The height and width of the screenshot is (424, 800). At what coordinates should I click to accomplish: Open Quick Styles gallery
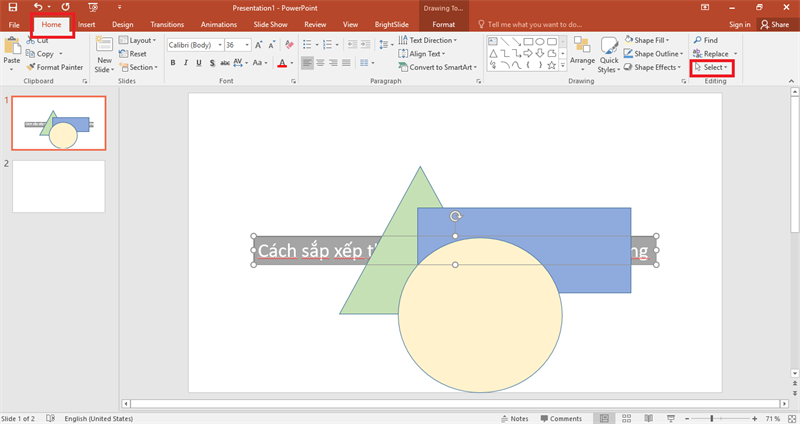(609, 55)
